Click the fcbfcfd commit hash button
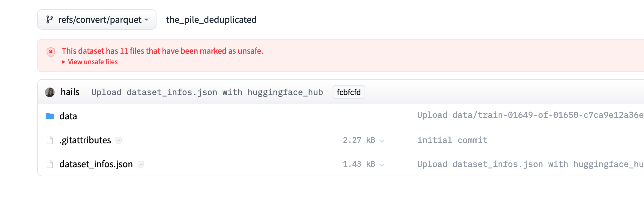Viewport: 644px width, 202px height. coord(349,92)
